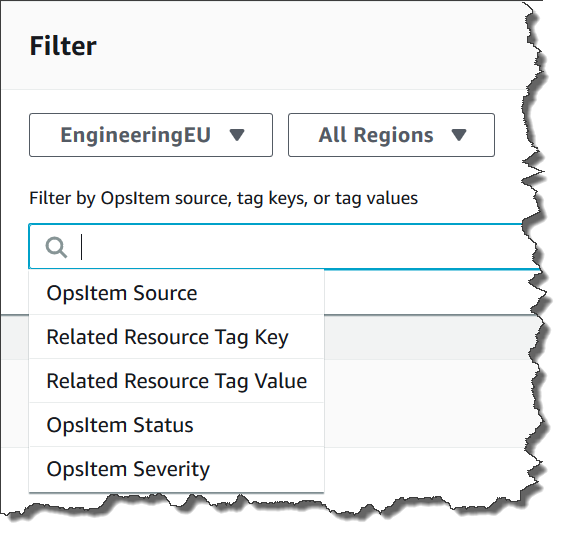Click the Filter panel heading
The height and width of the screenshot is (537, 567).
(63, 46)
